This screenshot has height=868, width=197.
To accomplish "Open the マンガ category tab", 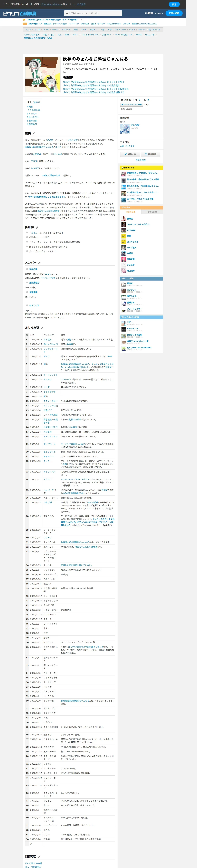I will 37,30.
